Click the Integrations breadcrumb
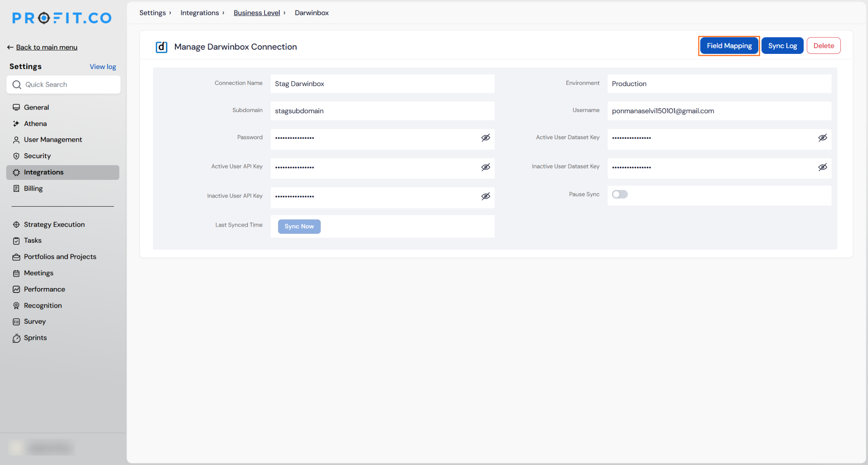Screen dimensions: 868x465 pyautogui.click(x=200, y=13)
